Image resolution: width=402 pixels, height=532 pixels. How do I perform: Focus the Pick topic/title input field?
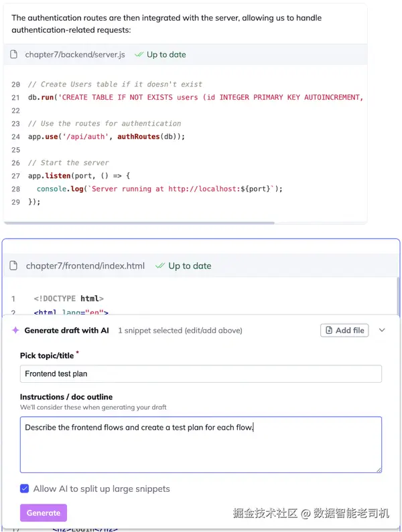pos(201,373)
